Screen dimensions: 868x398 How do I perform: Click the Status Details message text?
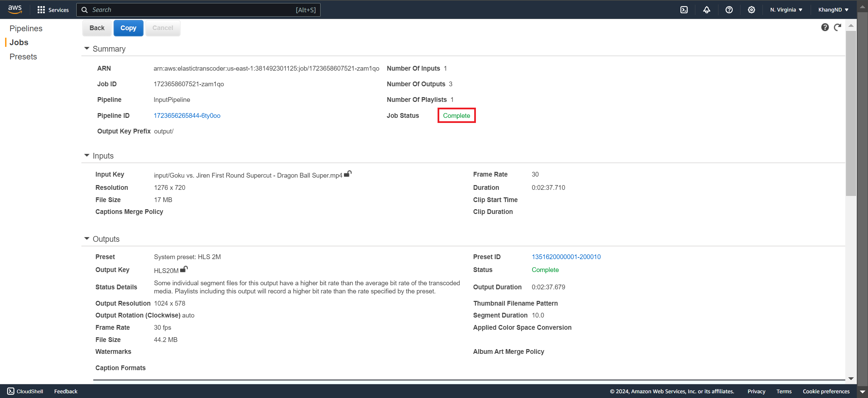pyautogui.click(x=307, y=287)
